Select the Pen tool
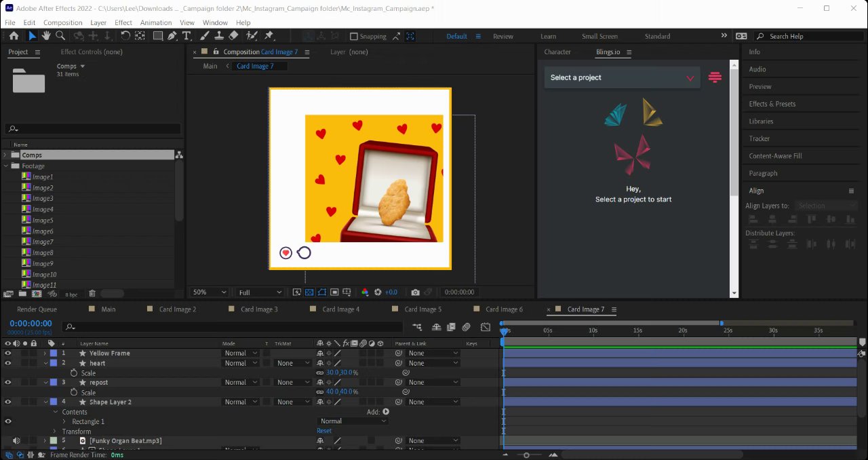 pos(172,36)
